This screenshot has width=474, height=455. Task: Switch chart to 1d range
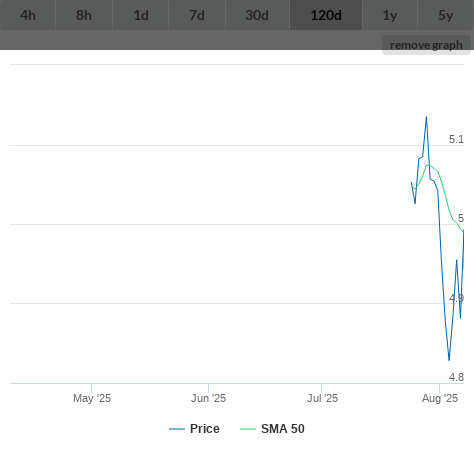pyautogui.click(x=141, y=15)
